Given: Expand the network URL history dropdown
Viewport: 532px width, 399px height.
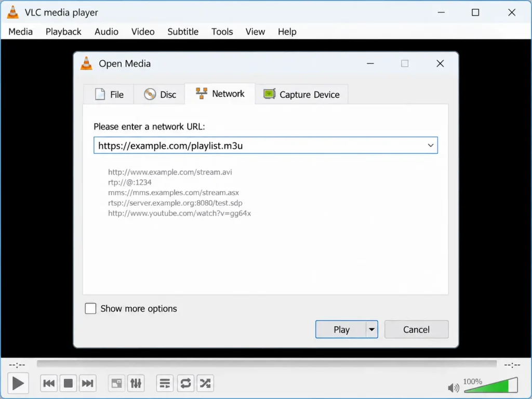Looking at the screenshot, I should click(x=431, y=145).
